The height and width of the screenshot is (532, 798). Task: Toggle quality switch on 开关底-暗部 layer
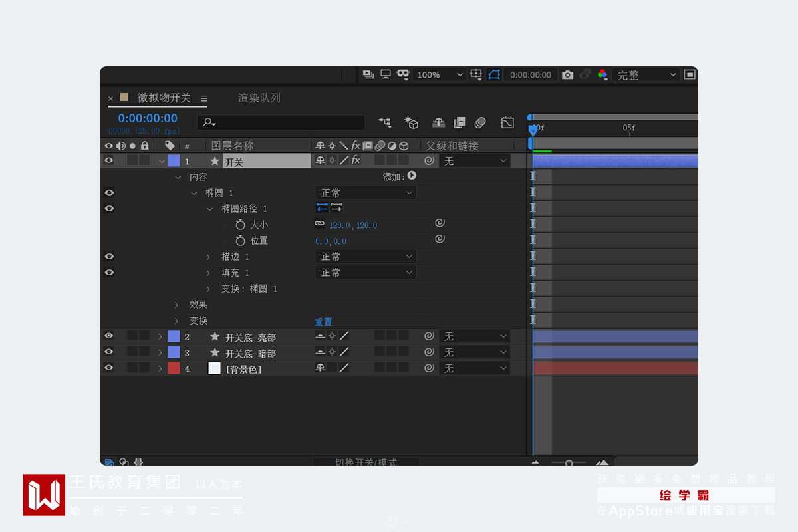coord(344,352)
